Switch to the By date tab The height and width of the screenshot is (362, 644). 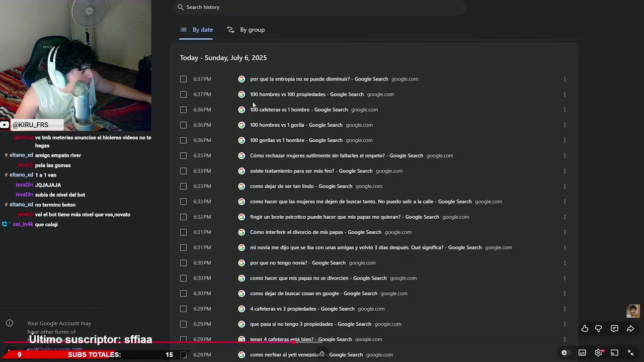point(196,30)
